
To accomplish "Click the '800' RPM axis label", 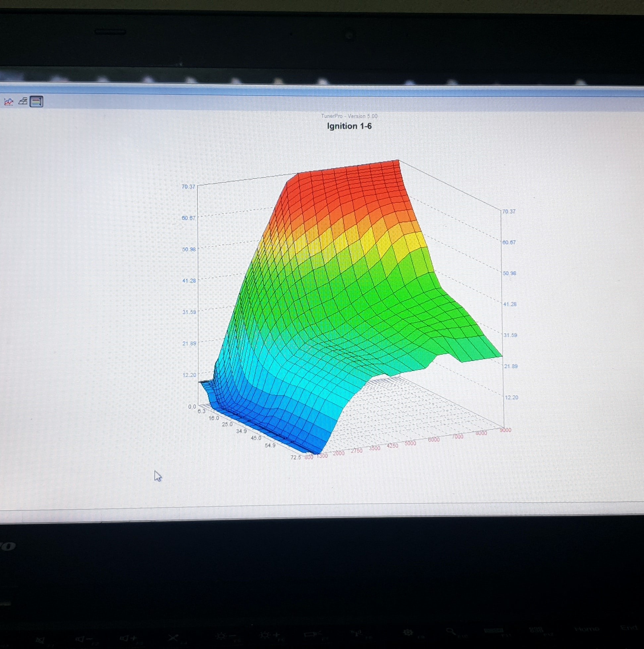I will pyautogui.click(x=308, y=457).
